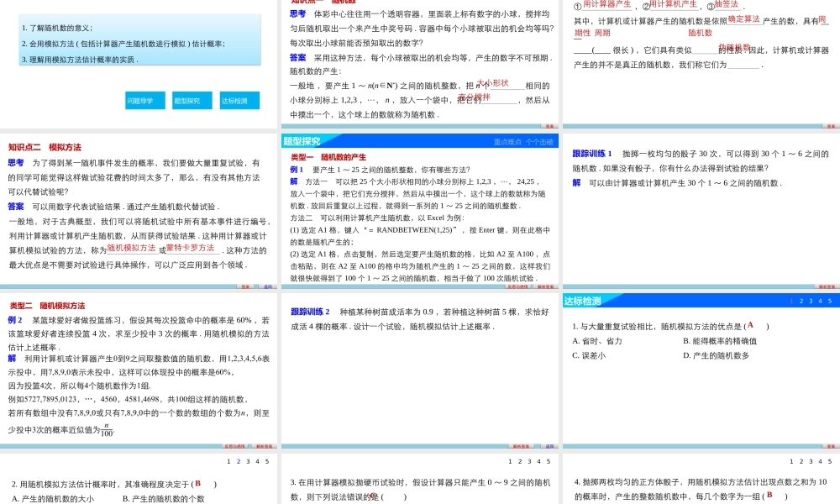Switch to the 达标检测 section header

[x=584, y=298]
